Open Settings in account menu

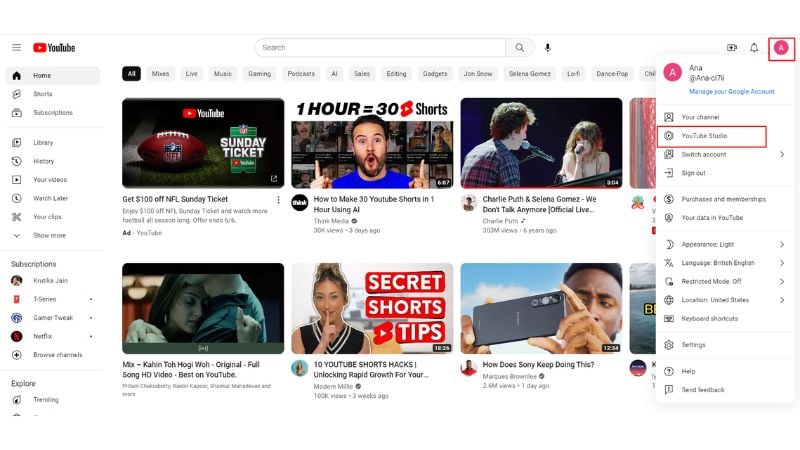click(725, 345)
